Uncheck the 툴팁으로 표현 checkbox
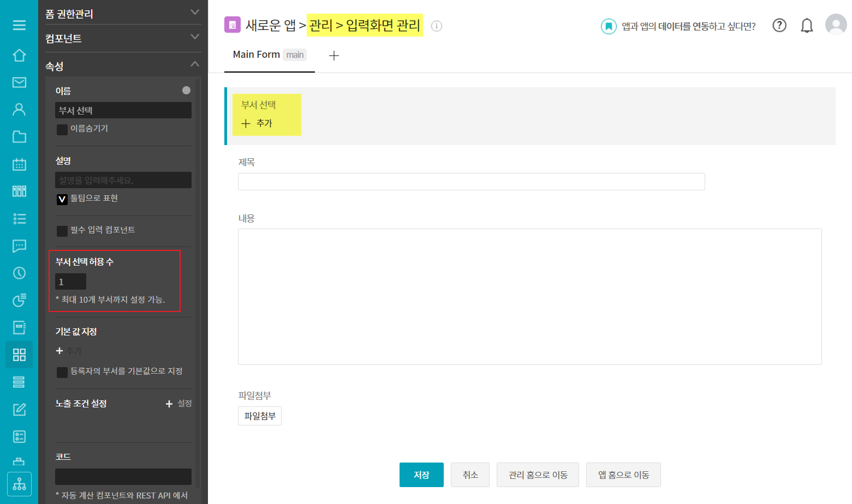852x504 pixels. 62,199
